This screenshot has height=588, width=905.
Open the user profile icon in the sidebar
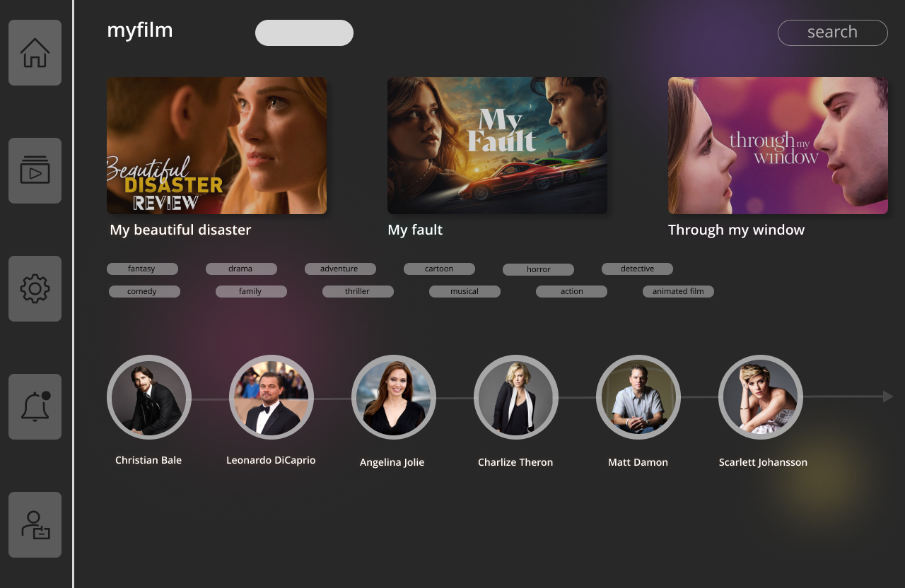[x=35, y=524]
